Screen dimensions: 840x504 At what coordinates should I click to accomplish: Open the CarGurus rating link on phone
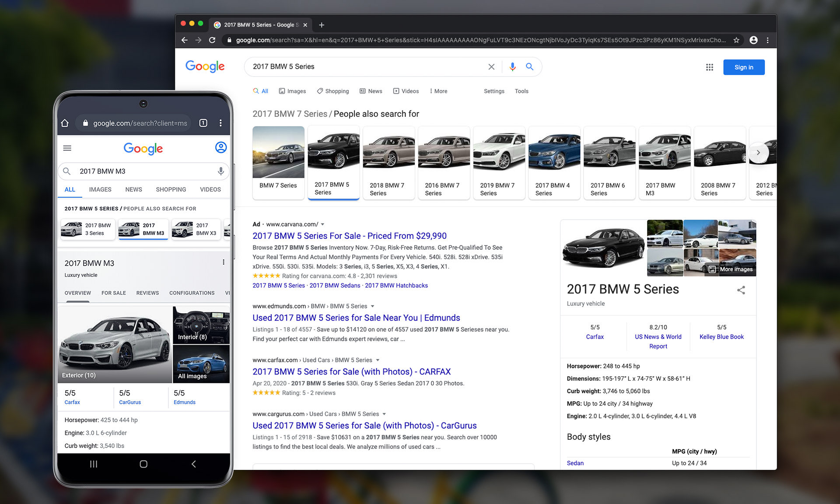point(130,402)
